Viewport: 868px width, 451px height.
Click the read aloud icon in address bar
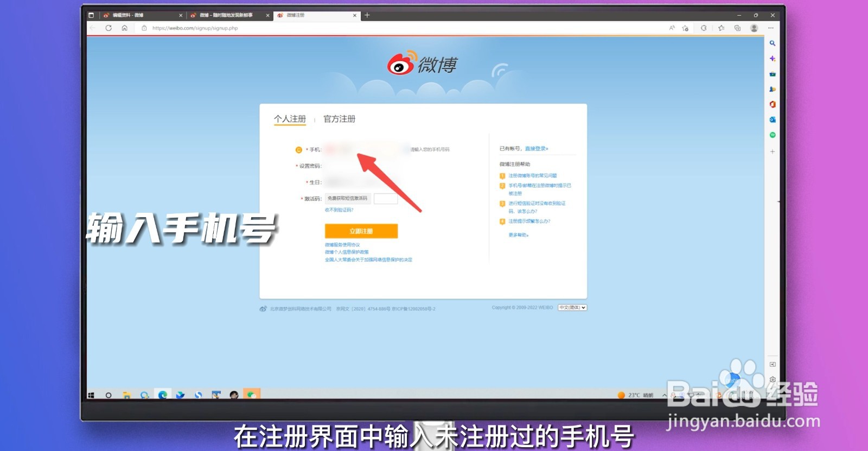point(672,28)
